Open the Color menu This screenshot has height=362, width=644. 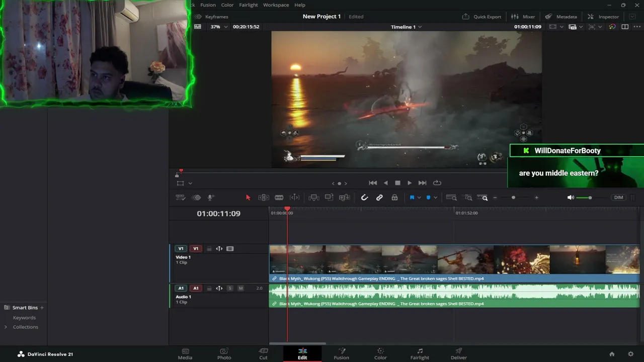click(x=227, y=5)
